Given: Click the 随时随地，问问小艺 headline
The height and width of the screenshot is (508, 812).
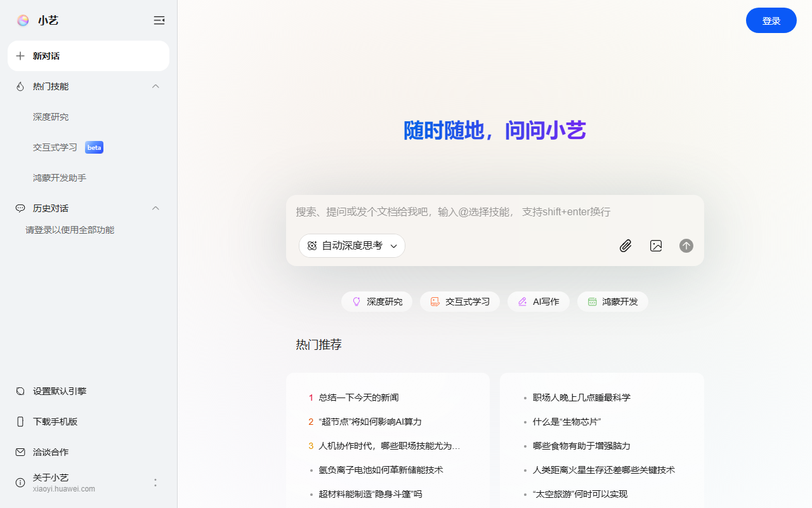Looking at the screenshot, I should coord(495,130).
